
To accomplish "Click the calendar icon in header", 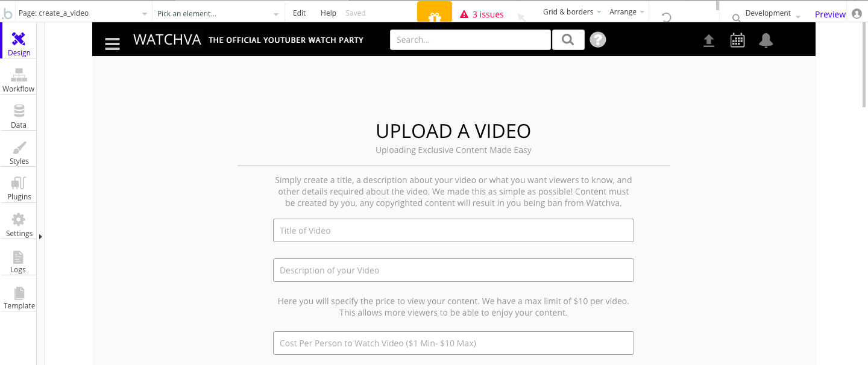I will tap(737, 40).
